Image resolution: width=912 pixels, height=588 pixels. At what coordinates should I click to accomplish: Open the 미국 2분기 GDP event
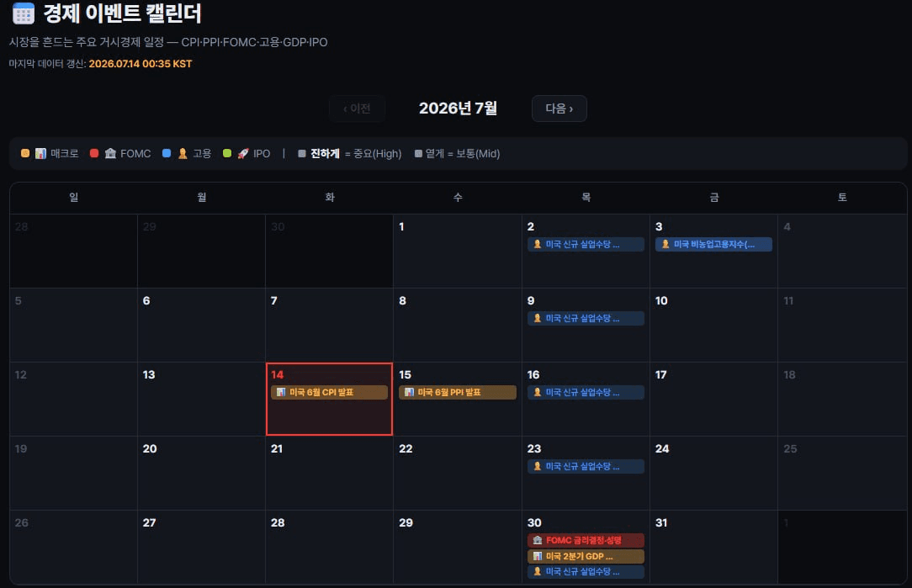click(586, 556)
